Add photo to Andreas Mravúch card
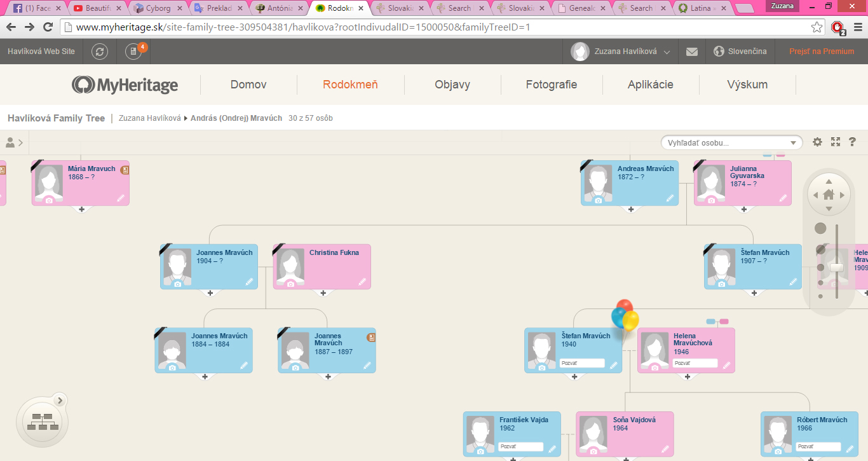 click(x=598, y=200)
